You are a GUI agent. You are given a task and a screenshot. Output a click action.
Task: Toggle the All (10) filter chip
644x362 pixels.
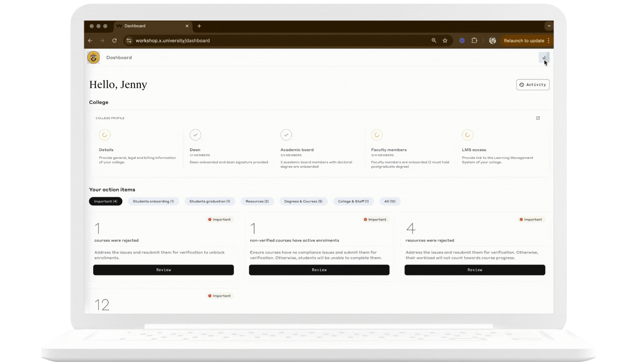pos(390,201)
